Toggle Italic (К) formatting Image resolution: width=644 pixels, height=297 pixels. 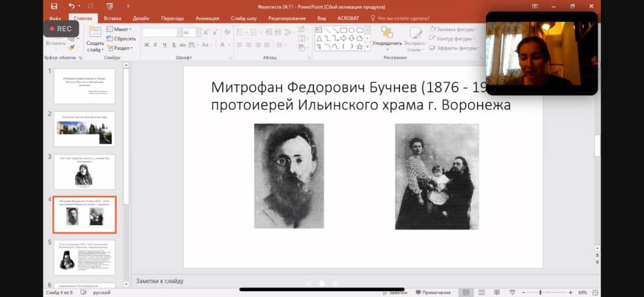[x=155, y=45]
